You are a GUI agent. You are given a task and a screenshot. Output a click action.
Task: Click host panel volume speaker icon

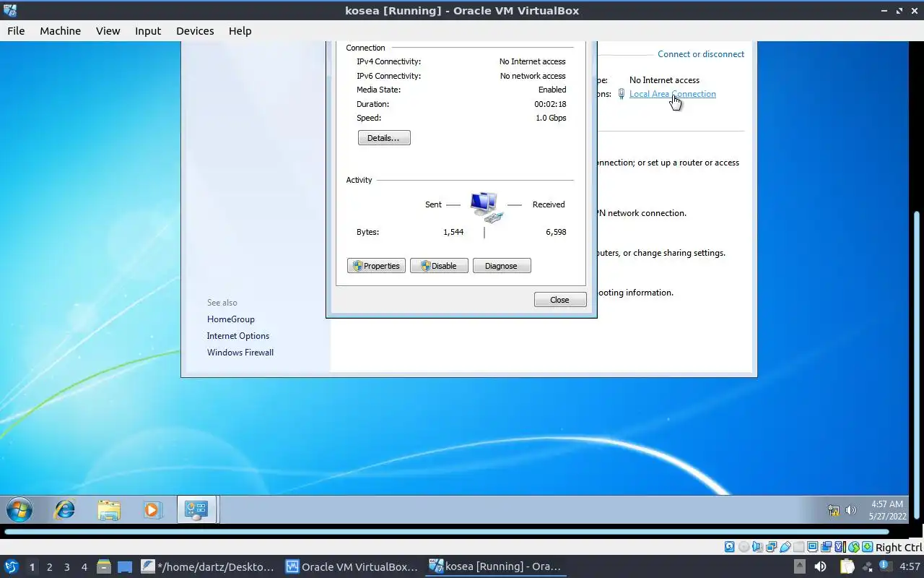tap(820, 566)
